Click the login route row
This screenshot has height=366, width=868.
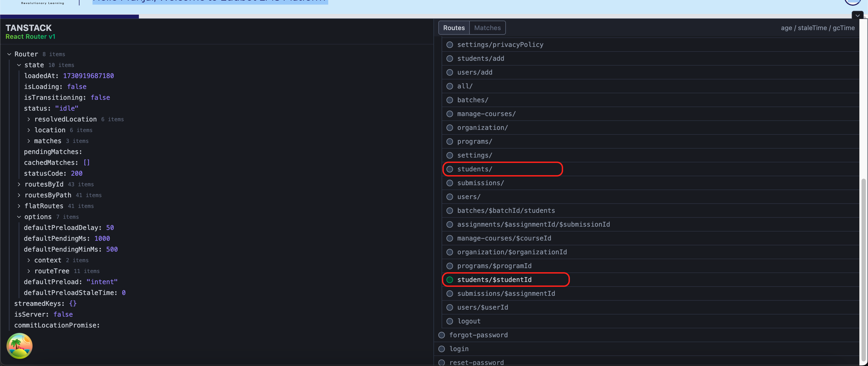tap(646, 349)
